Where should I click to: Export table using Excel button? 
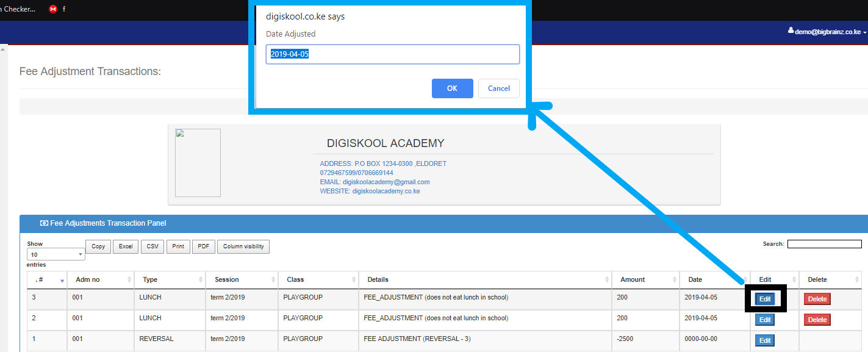pos(126,246)
